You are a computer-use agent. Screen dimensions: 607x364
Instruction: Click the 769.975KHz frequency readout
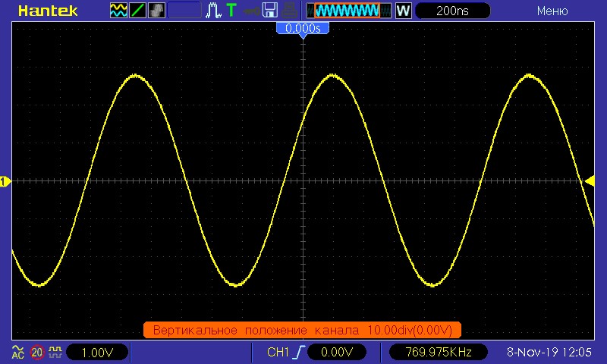pos(439,352)
